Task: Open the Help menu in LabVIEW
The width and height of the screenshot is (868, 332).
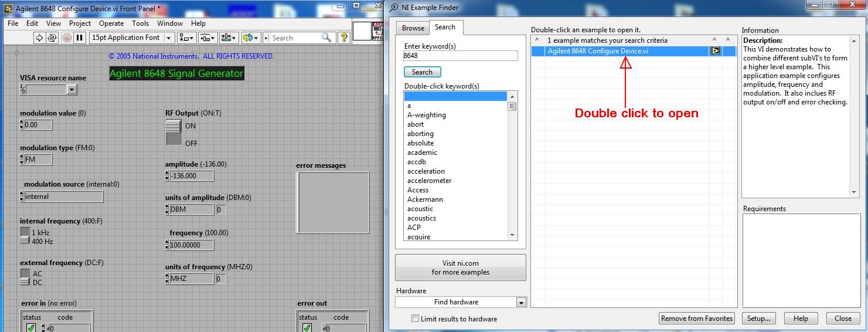Action: pyautogui.click(x=198, y=23)
